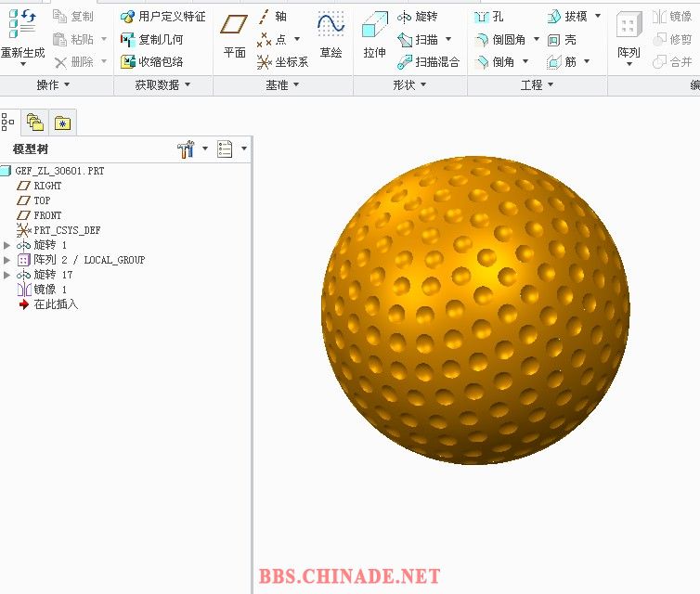Open the Get Data (获取数据) group dropdown
700x594 pixels.
(x=162, y=84)
